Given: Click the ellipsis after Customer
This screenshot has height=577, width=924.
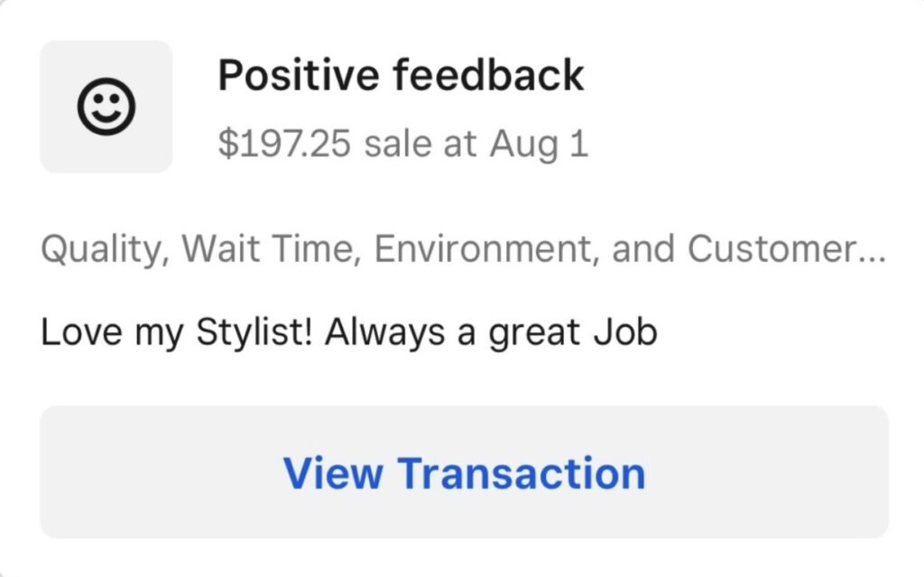Looking at the screenshot, I should 873,254.
